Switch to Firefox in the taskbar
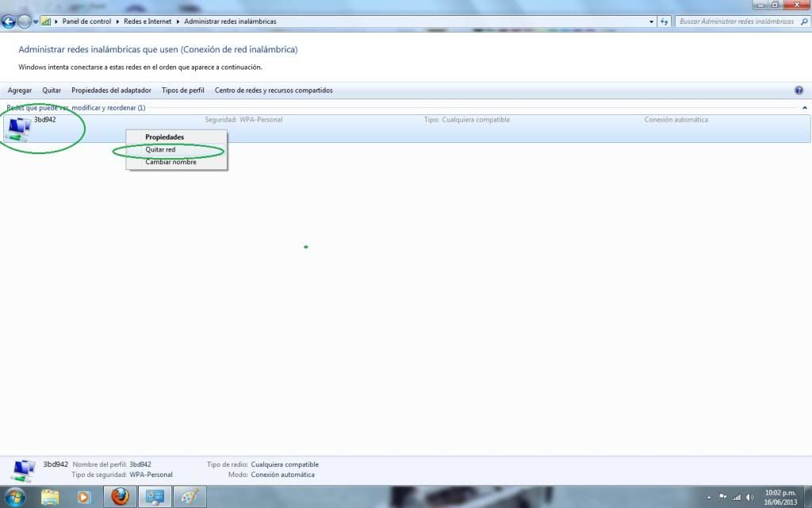 [x=121, y=497]
